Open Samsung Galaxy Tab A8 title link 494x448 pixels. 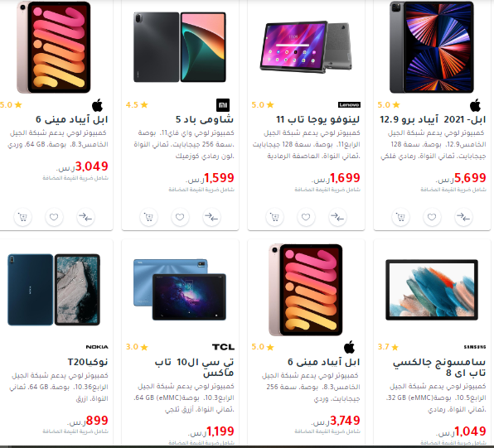tap(438, 368)
